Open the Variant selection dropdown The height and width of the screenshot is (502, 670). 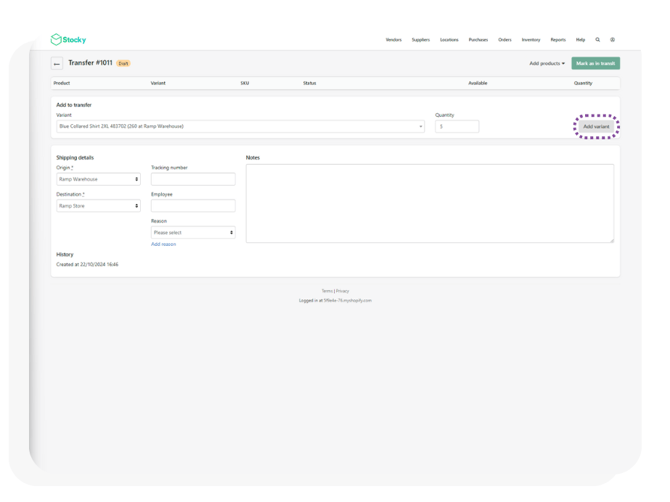coord(240,127)
